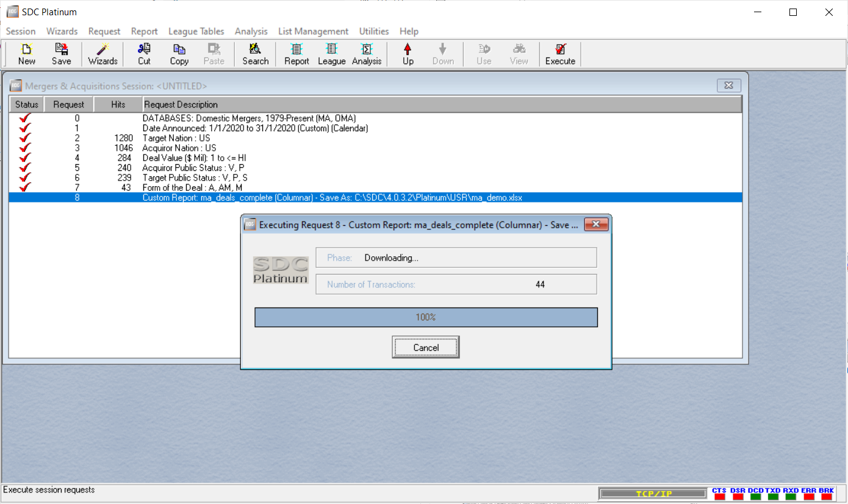Click the TCP/IP connection status box
848x504 pixels.
click(x=653, y=494)
